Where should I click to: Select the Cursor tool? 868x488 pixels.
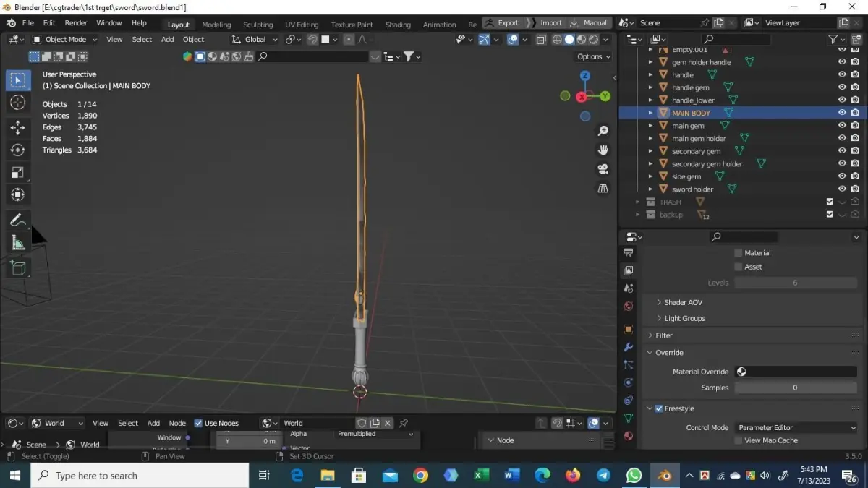(18, 103)
